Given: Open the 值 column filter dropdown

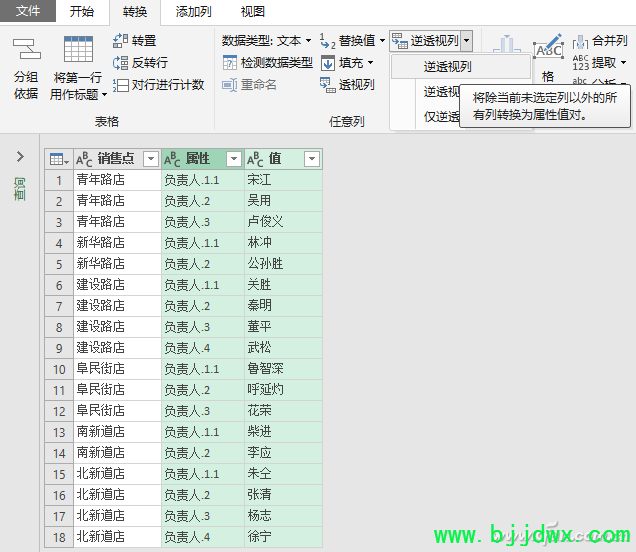Looking at the screenshot, I should pyautogui.click(x=312, y=159).
